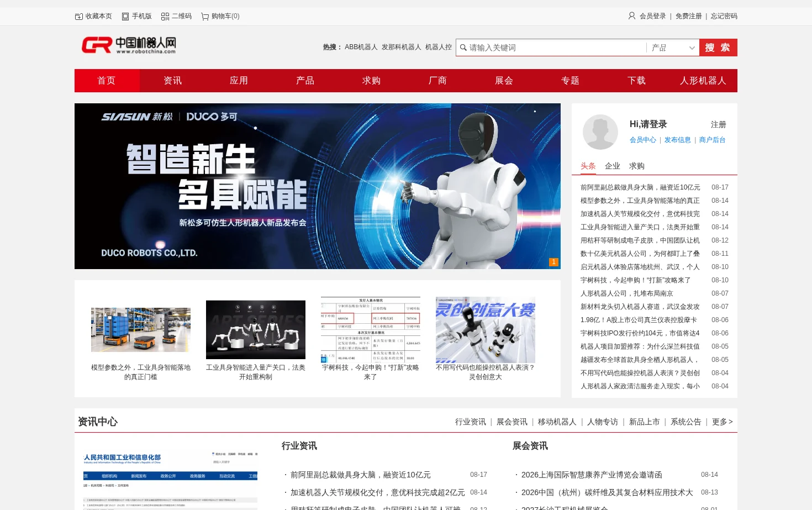The image size is (812, 510).
Task: Open the warehouse robot thumbnail 模型参数之外
Action: 141,330
